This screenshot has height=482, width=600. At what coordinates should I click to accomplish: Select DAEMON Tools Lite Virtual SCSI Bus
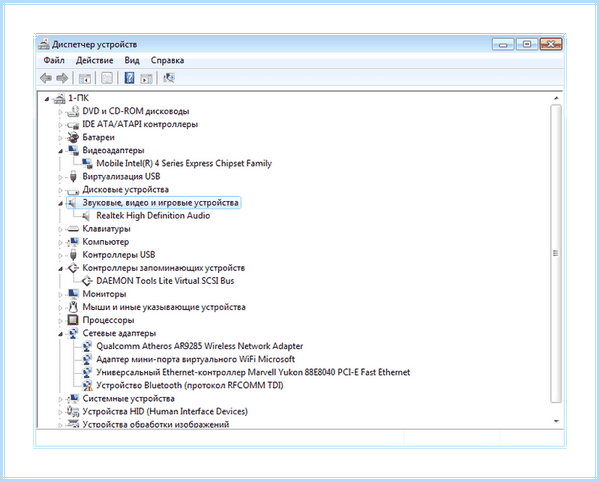point(165,281)
